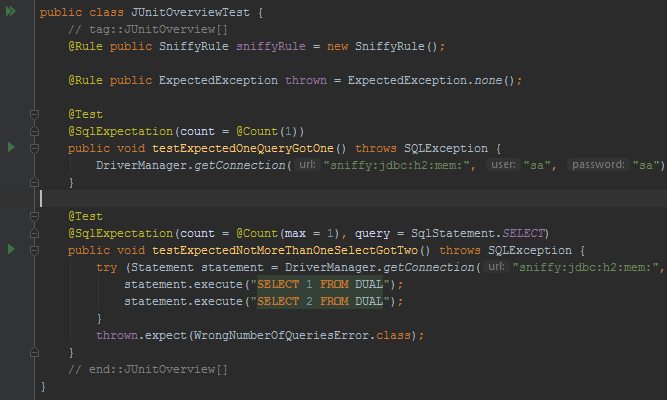Click the "sniffy:jdbc:h2:mem:" string after DriverManager.getConnection( url:
Viewport: 667px width, 400px height.
click(x=396, y=165)
